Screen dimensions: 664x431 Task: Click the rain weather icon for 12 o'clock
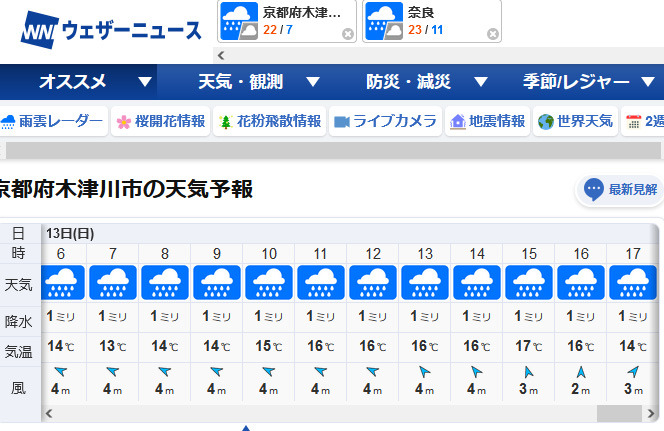pyautogui.click(x=373, y=282)
